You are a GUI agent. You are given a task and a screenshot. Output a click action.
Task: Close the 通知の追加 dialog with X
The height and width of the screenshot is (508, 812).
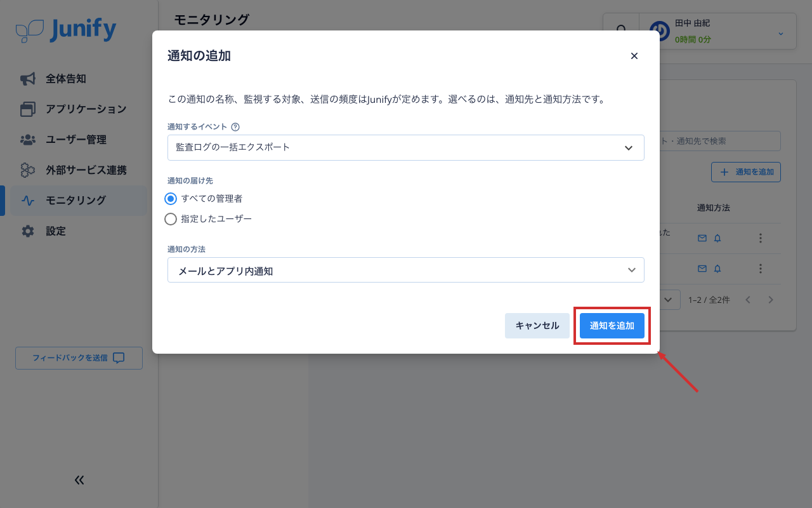[634, 56]
